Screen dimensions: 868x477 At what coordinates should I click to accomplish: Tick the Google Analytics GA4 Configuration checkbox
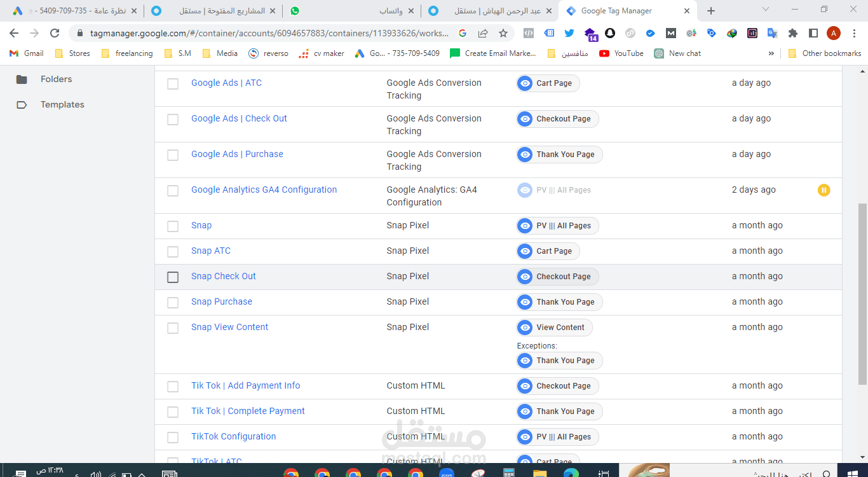click(173, 190)
